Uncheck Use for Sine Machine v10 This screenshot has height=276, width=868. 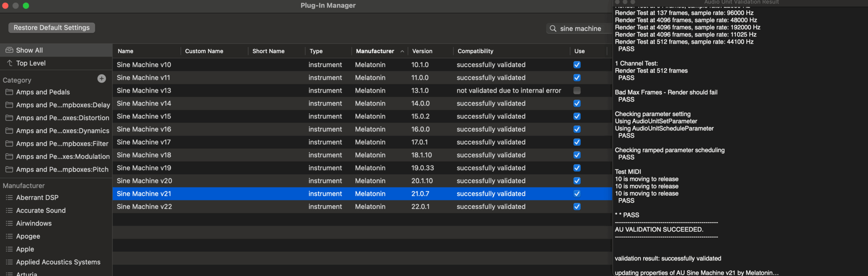click(577, 65)
